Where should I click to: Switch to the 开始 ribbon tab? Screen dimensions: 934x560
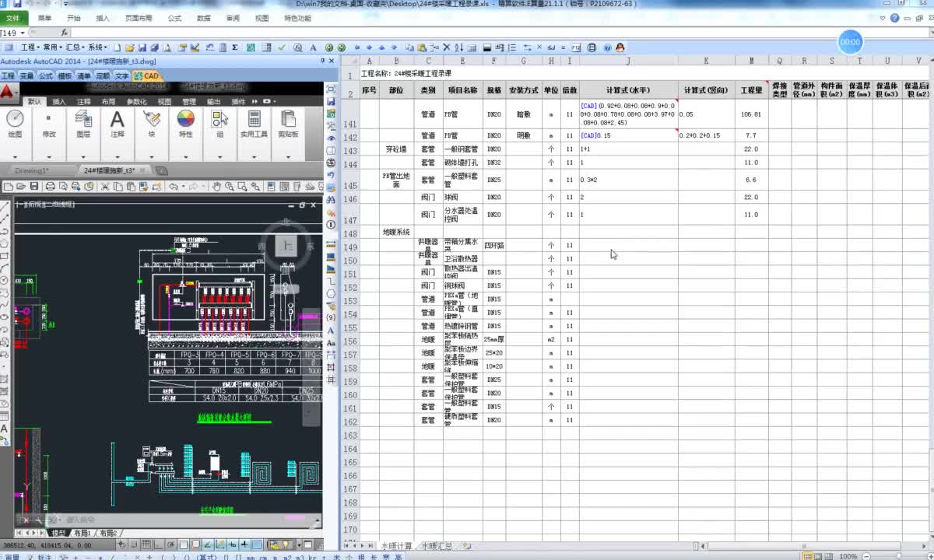74,18
